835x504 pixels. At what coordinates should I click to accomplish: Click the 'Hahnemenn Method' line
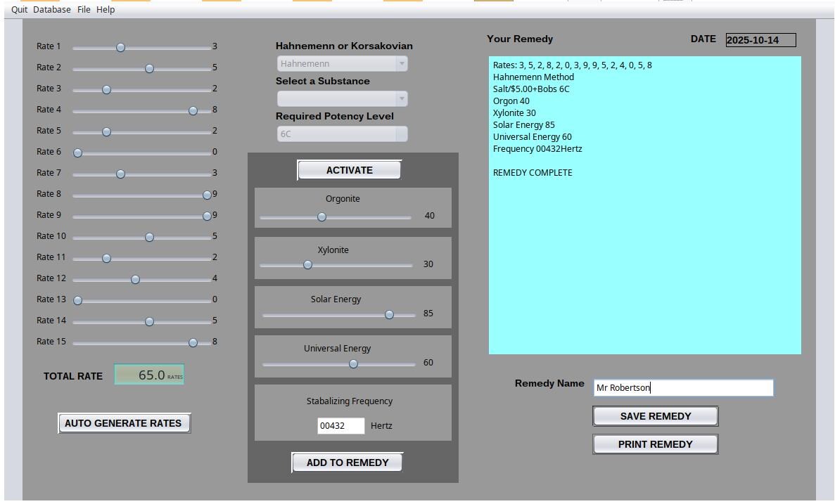coord(533,77)
